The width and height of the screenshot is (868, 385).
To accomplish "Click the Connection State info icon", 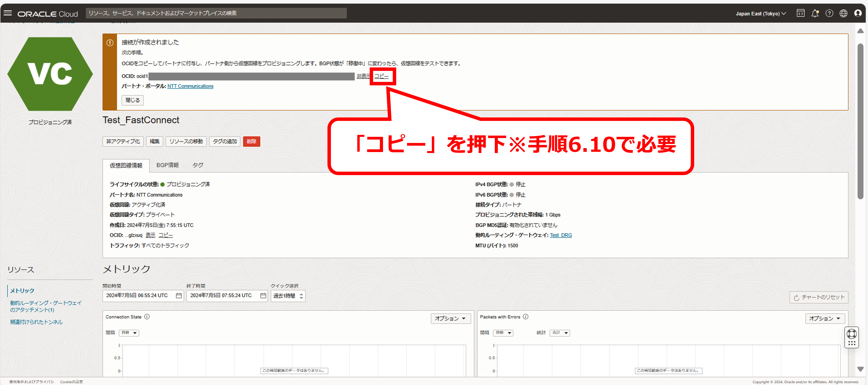I will coord(147,317).
